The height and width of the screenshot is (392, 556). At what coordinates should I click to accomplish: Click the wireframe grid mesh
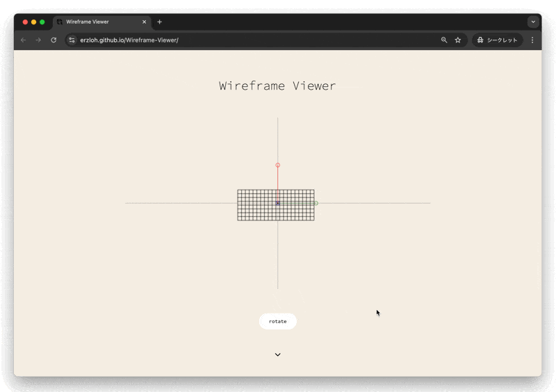[x=257, y=211]
